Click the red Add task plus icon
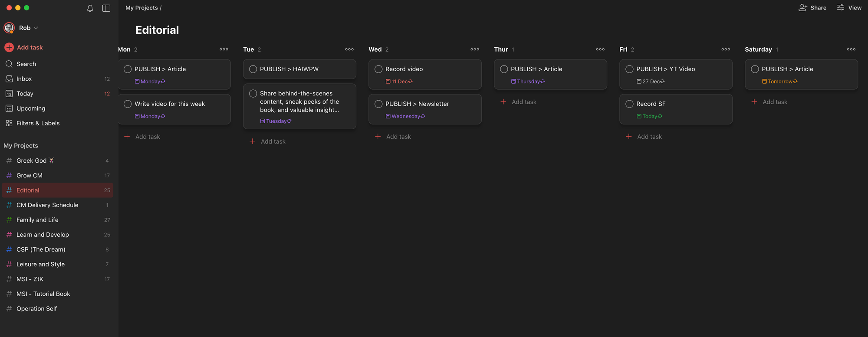 tap(9, 47)
